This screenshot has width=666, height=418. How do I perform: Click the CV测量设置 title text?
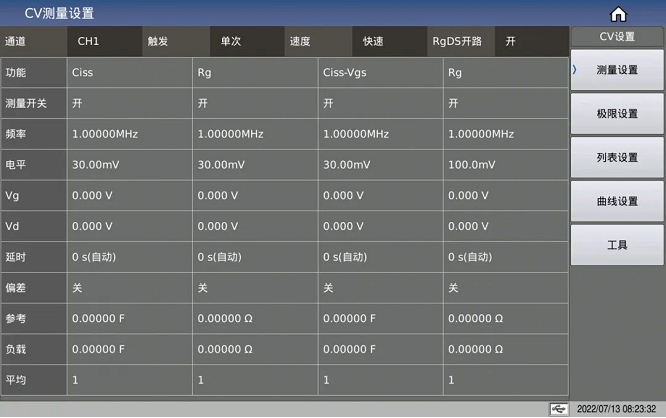coord(59,13)
